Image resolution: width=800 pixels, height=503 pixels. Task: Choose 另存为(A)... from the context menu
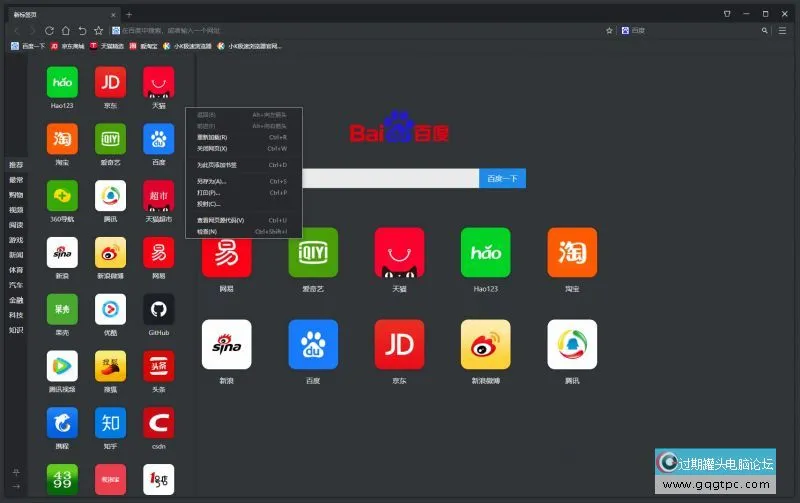(212, 181)
